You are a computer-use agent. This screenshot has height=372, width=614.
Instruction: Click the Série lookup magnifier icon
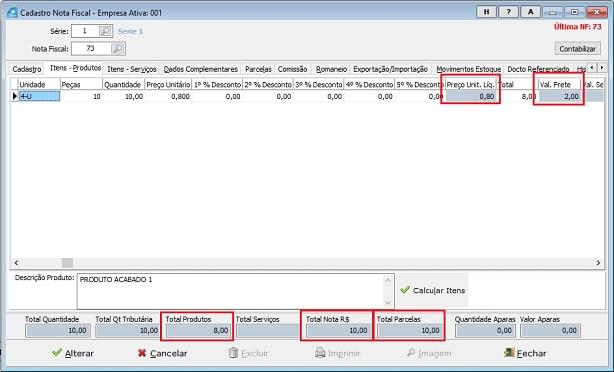[x=105, y=31]
